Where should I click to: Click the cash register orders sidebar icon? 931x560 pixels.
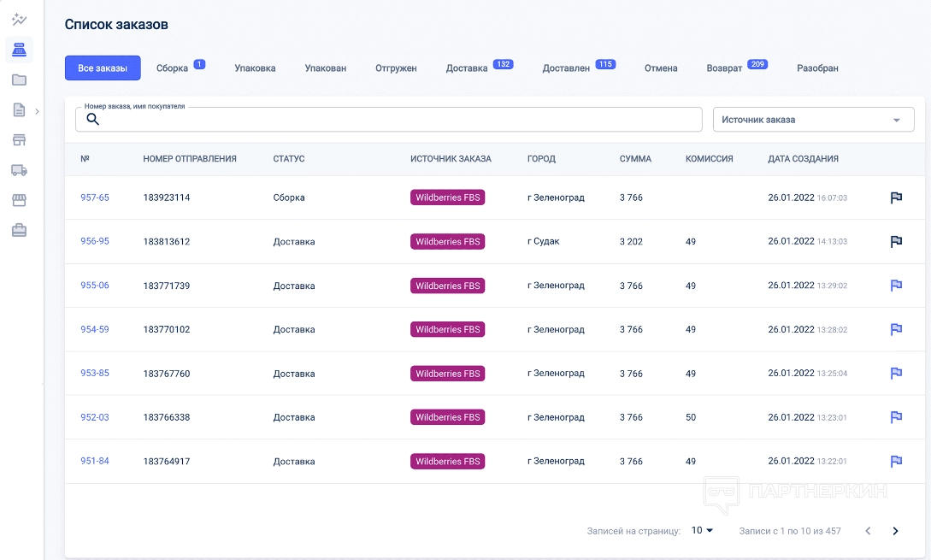19,50
